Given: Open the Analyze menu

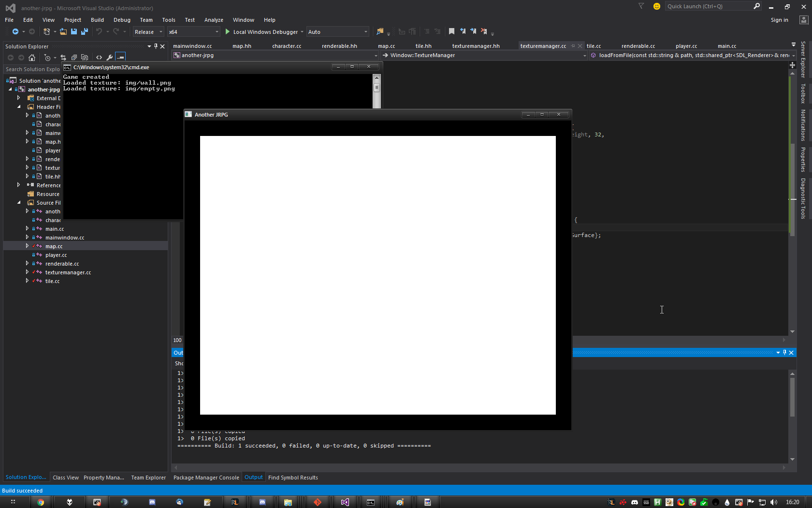Looking at the screenshot, I should [214, 20].
